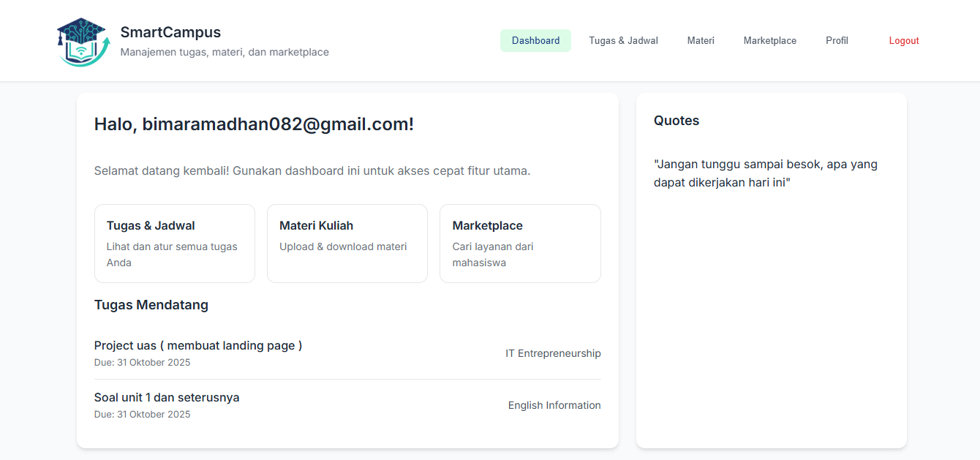
Task: Select the Soal unit 1 dan seterusnya task
Action: click(x=167, y=398)
